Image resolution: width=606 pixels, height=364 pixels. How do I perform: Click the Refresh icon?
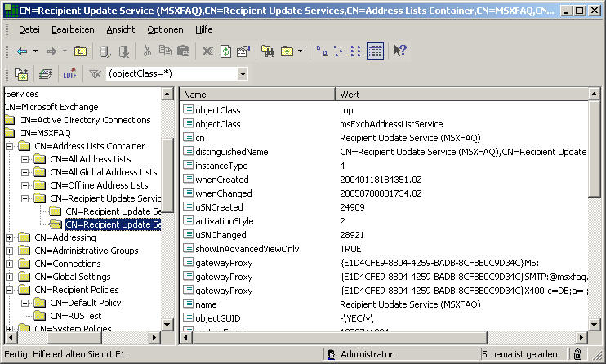pyautogui.click(x=225, y=51)
